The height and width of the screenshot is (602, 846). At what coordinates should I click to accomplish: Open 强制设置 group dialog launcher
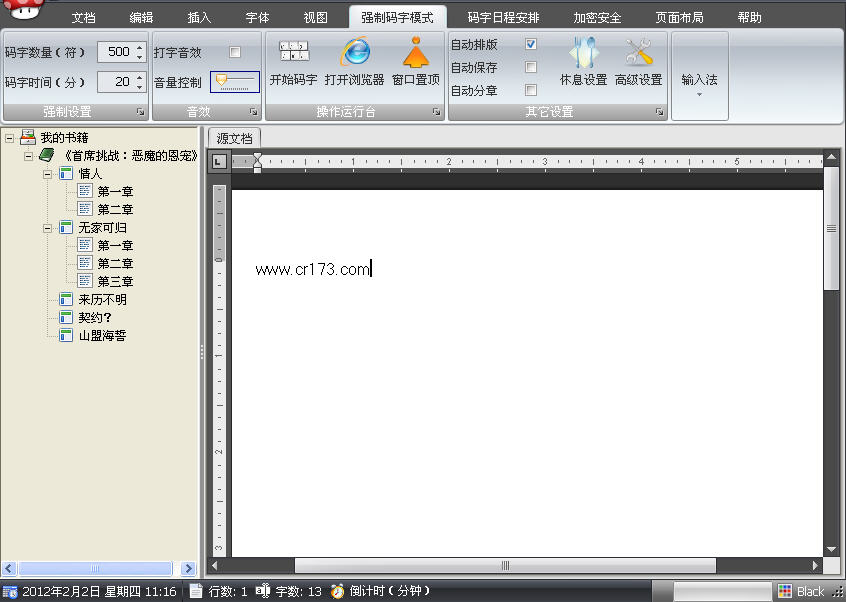pyautogui.click(x=140, y=112)
